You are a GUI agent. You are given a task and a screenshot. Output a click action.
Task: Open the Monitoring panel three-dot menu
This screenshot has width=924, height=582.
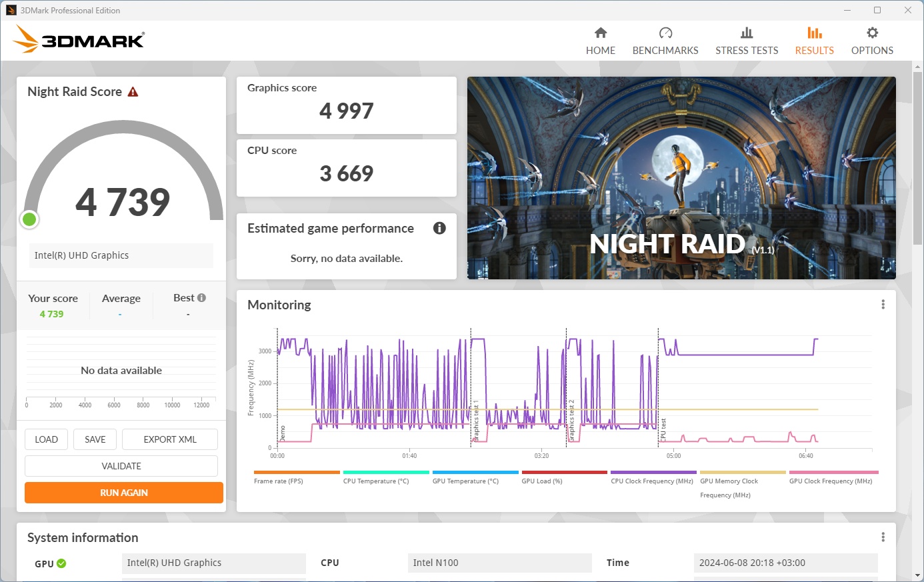tap(883, 305)
